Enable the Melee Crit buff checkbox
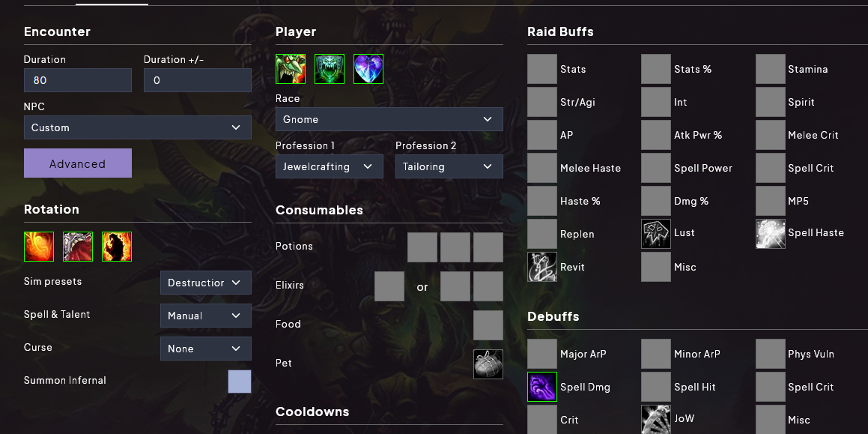The image size is (868, 434). pos(770,135)
